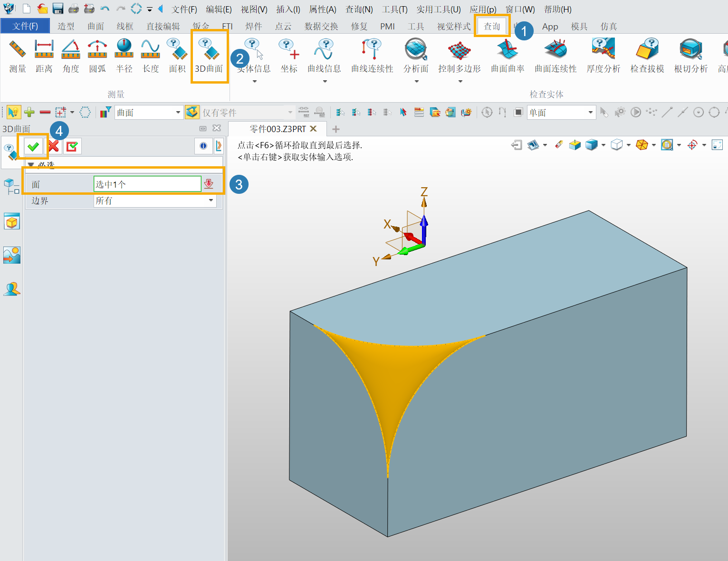Open the 分析面 analyze face tool
This screenshot has height=561, width=728.
pos(416,56)
